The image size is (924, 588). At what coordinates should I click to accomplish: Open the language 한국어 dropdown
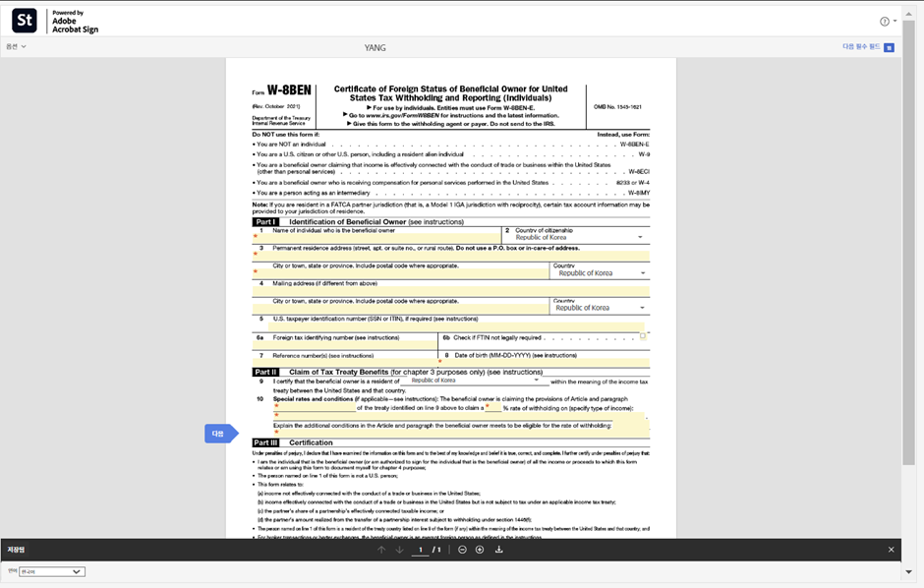[52, 571]
